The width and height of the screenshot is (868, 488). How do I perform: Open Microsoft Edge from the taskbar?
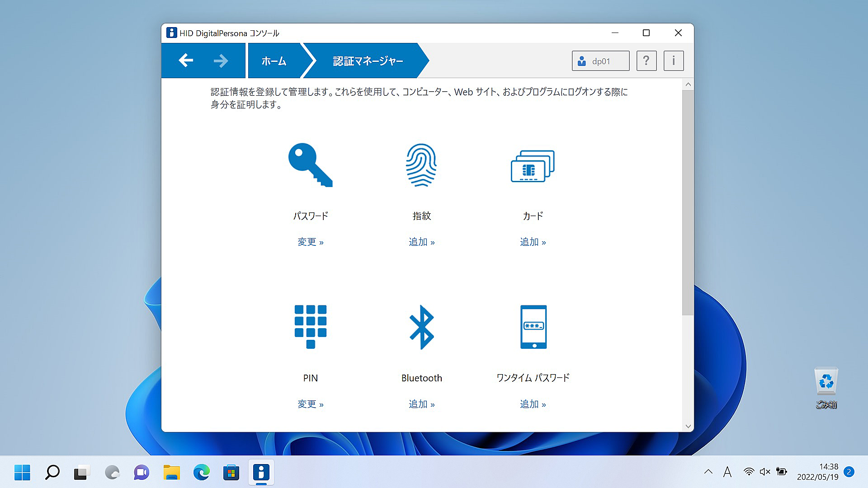tap(201, 473)
